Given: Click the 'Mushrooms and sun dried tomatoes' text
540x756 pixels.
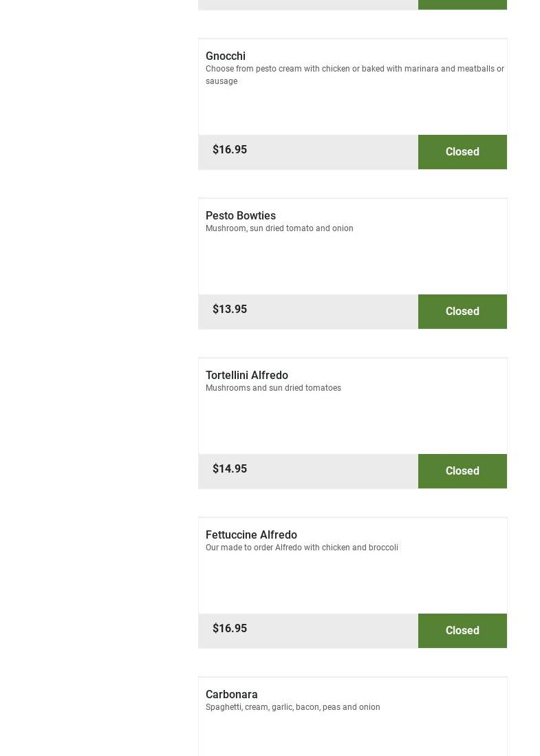Looking at the screenshot, I should 273,388.
